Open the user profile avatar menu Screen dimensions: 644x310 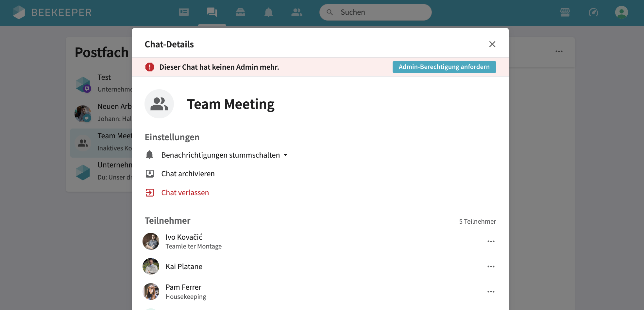coord(621,12)
